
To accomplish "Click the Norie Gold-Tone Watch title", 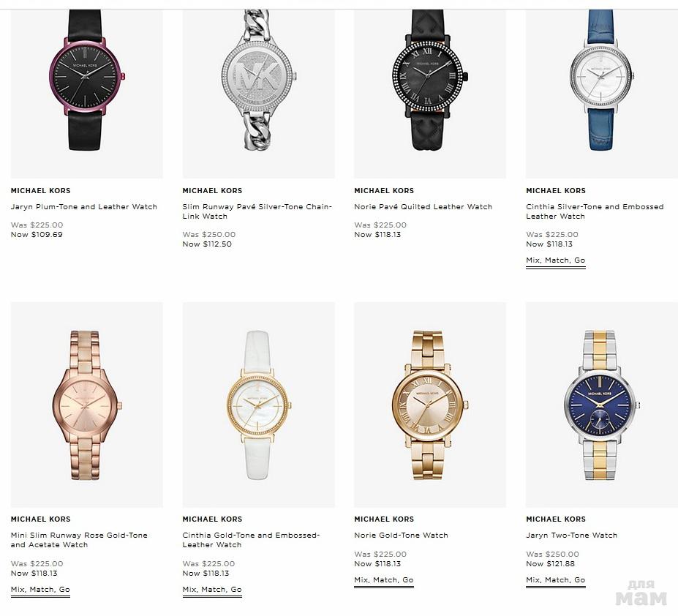I will click(402, 535).
